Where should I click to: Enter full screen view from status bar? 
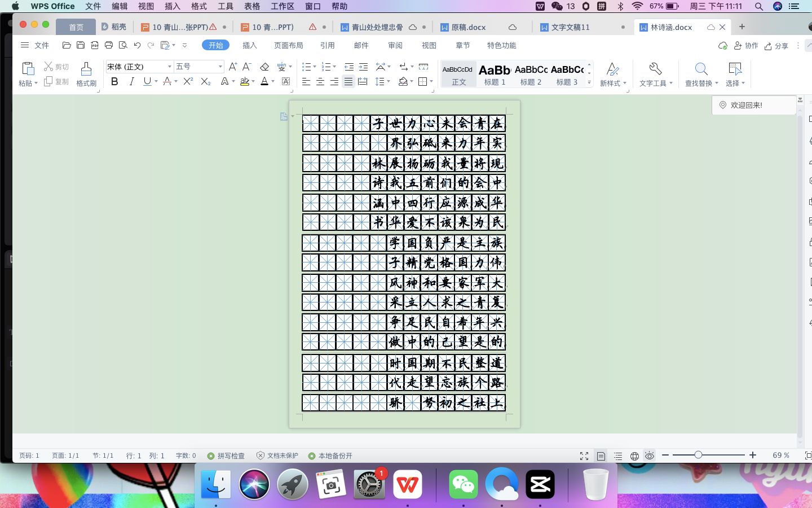pos(584,456)
